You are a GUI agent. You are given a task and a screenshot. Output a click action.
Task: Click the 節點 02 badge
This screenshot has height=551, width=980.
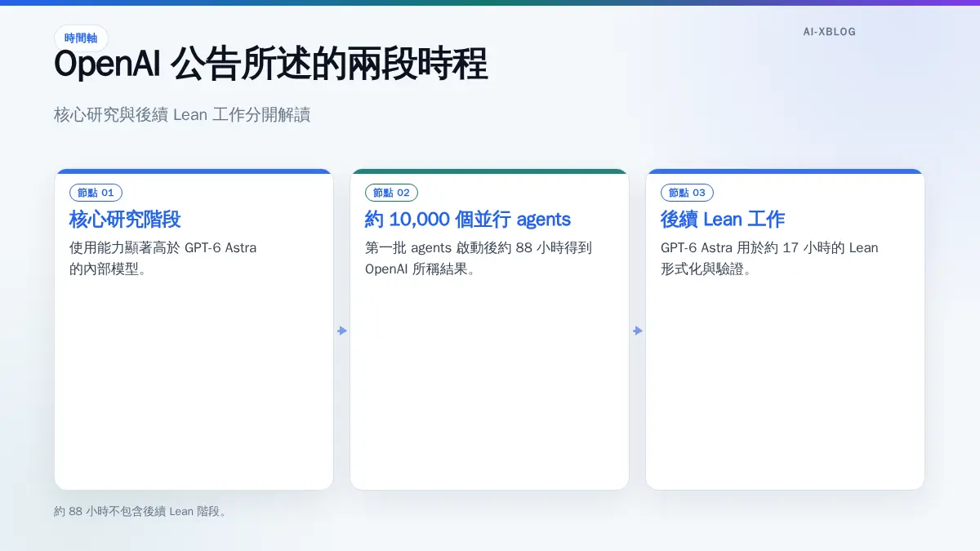392,193
